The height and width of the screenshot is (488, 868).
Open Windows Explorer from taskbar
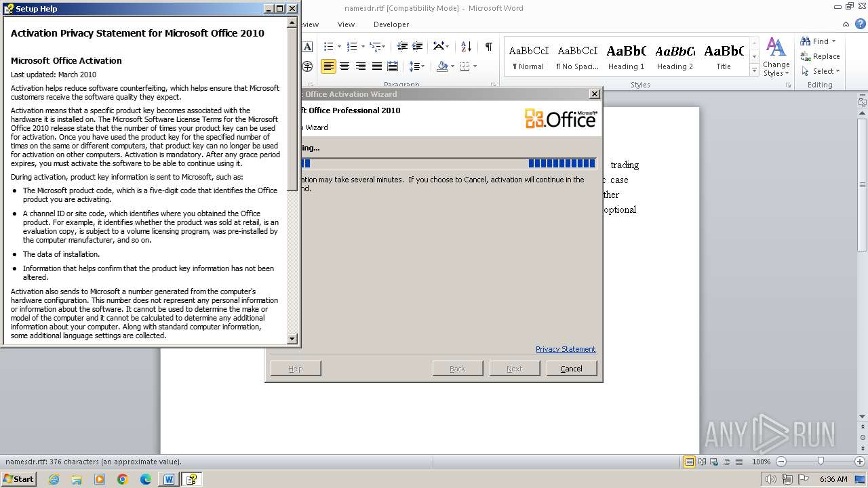[77, 479]
